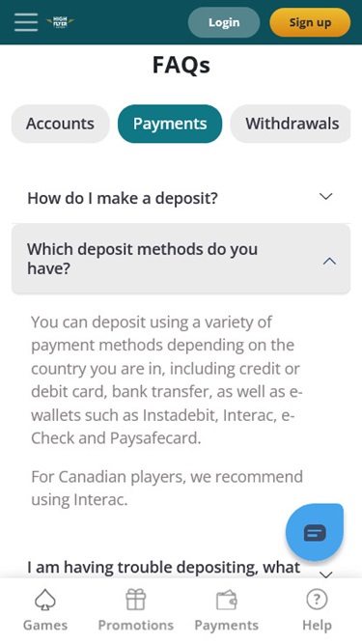Tap the Help question mark icon
Screen dimensions: 362x644
coord(317,600)
